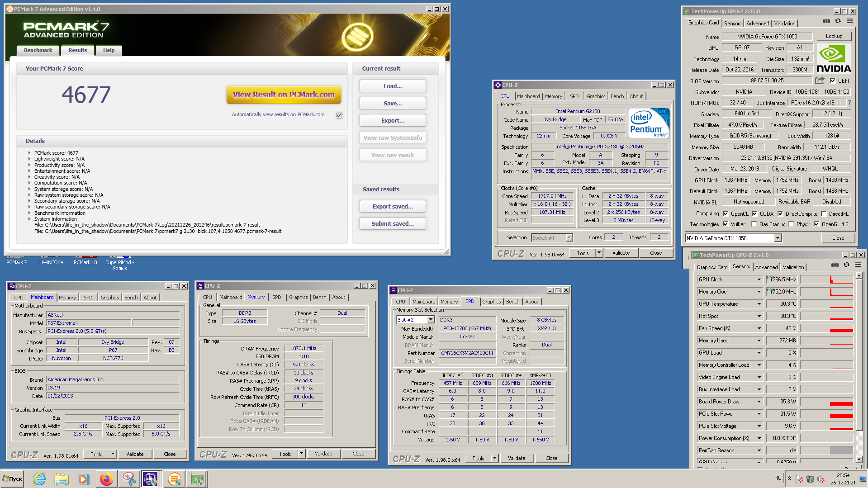
Task: Expand the PCMark score: 4677 tree item
Action: pyautogui.click(x=29, y=153)
